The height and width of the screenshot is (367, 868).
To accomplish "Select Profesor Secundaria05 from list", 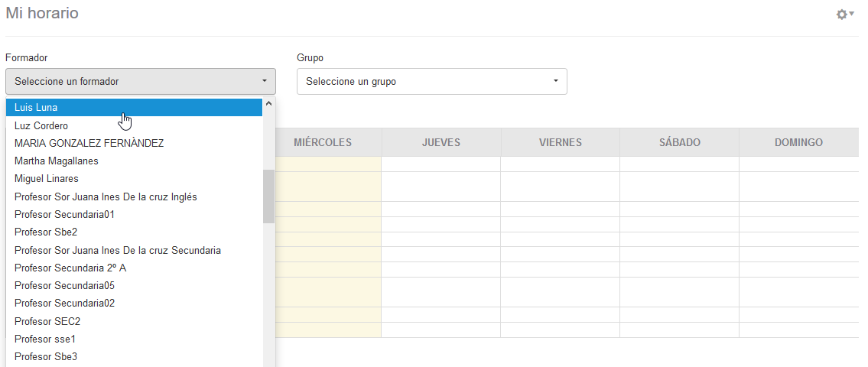I will pos(65,285).
